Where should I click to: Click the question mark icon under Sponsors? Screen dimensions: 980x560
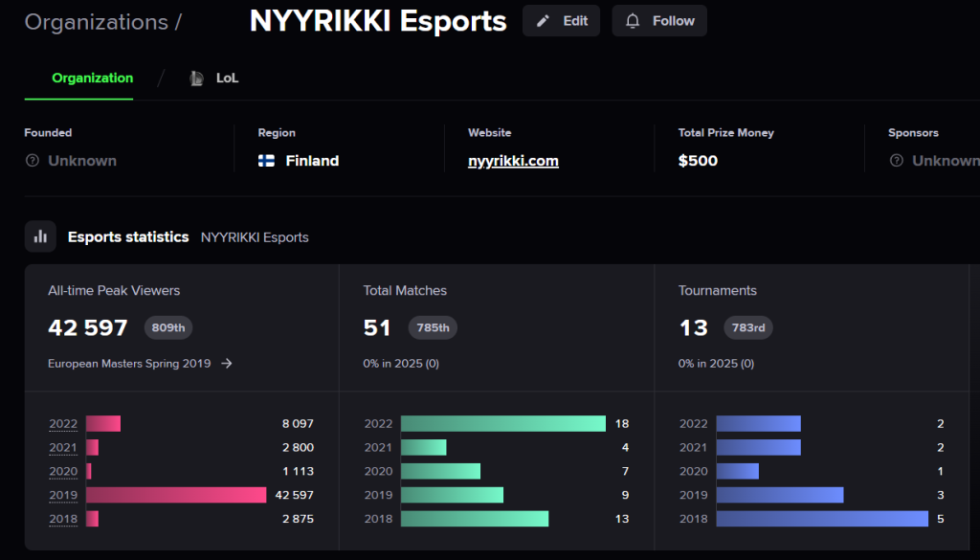click(x=896, y=161)
